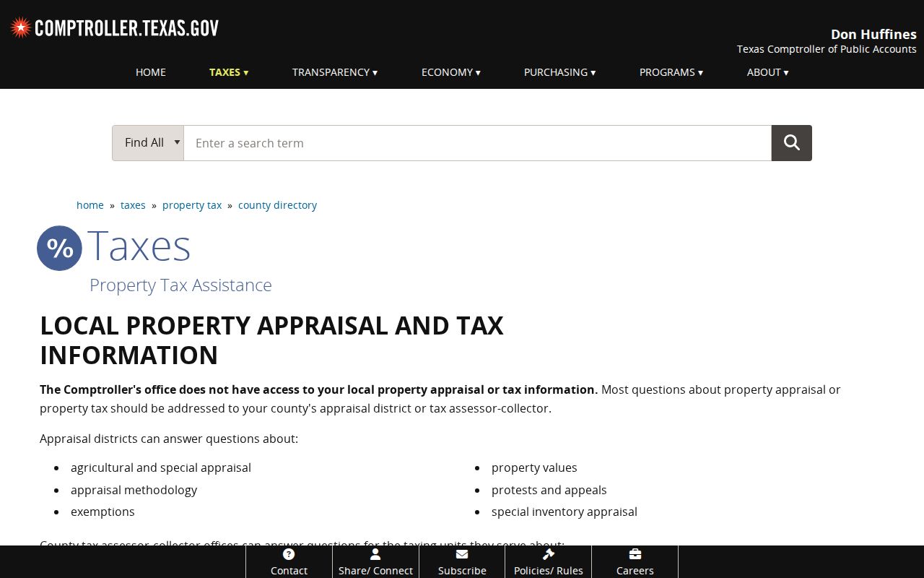This screenshot has width=924, height=578.
Task: Open the property tax breadcrumb link
Action: [192, 205]
